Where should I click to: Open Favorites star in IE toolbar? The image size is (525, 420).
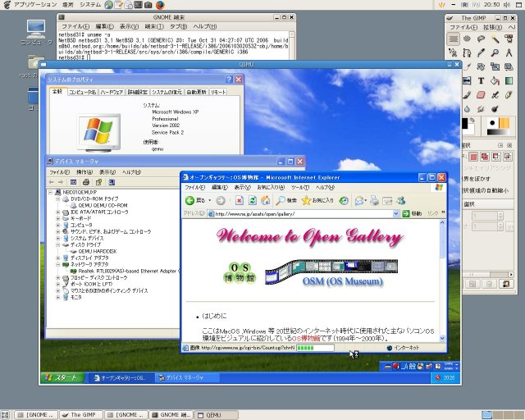307,200
